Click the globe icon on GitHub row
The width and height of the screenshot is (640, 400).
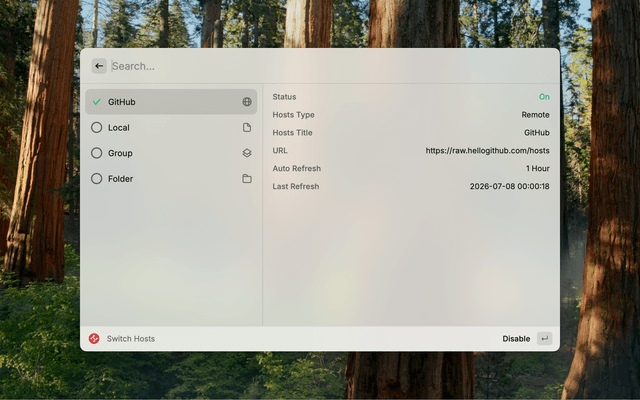[x=247, y=102]
